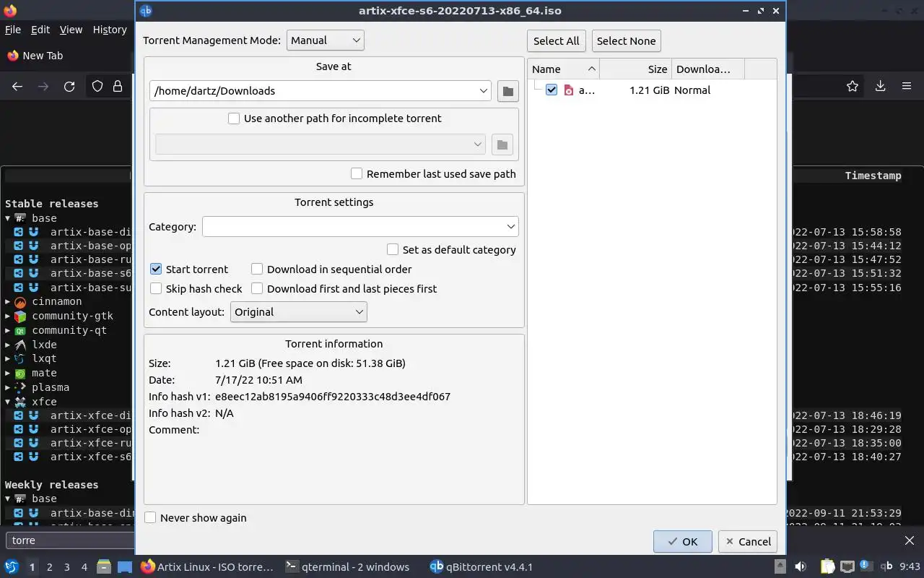Click torrent share icon for artix-base-di row
This screenshot has height=578, width=924.
(19, 232)
